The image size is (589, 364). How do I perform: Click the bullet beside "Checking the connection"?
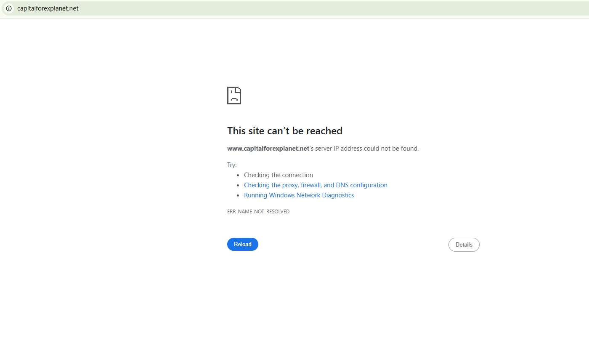tap(238, 175)
